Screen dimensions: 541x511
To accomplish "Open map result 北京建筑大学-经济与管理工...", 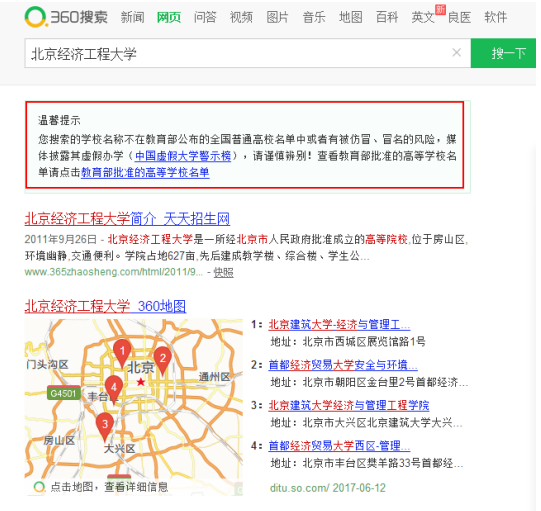I will (339, 325).
